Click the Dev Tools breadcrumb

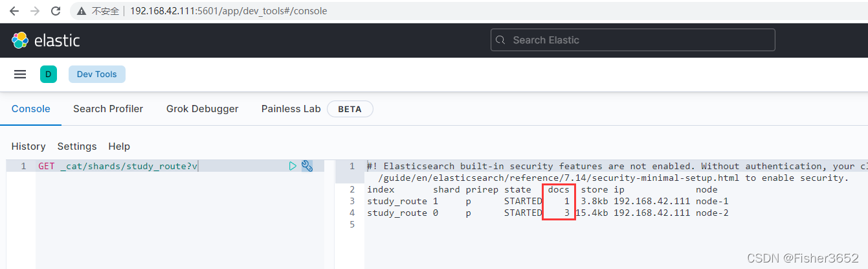[97, 75]
